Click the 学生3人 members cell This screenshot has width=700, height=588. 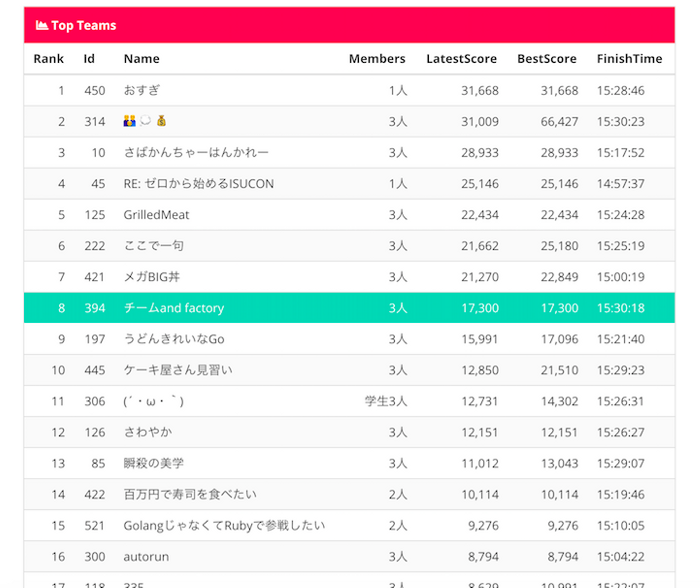click(386, 401)
